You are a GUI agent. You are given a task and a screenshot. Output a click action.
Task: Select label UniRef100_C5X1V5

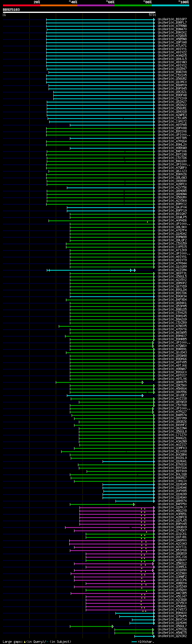click(172, 75)
